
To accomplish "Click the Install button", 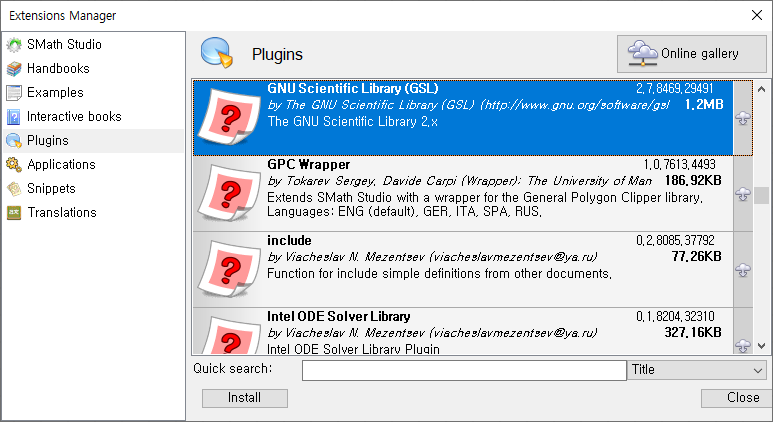I will coord(245,398).
